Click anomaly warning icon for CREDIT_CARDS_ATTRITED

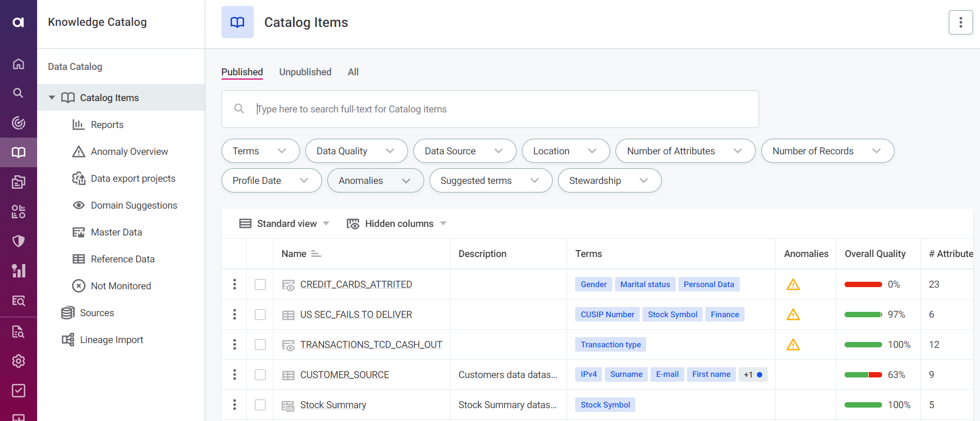pyautogui.click(x=793, y=284)
